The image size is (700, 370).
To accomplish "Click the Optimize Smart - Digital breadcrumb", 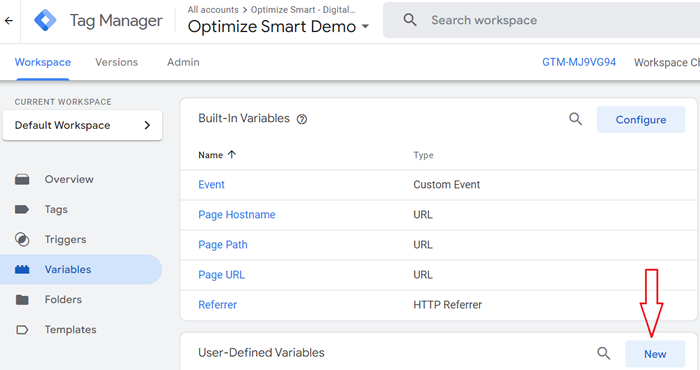I will [303, 10].
